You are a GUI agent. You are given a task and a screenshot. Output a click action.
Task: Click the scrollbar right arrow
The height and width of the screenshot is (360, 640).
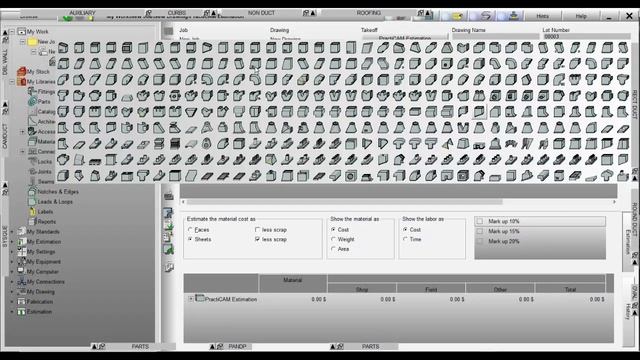(614, 202)
